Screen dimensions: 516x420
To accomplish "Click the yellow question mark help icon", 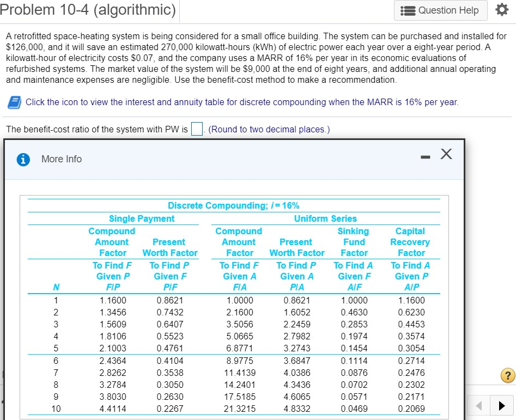I will pos(507,375).
